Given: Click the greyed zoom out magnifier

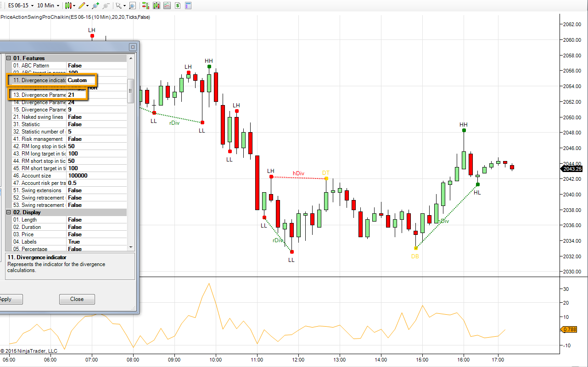Looking at the screenshot, I should point(106,6).
